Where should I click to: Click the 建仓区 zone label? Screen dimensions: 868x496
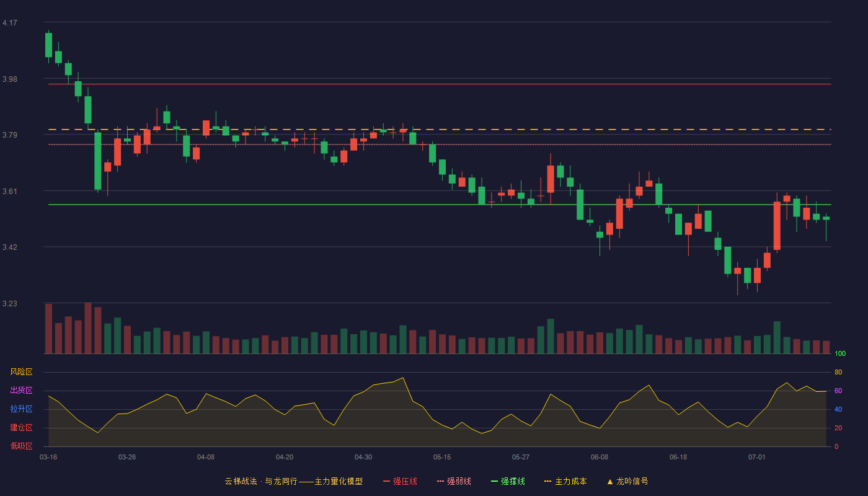click(x=21, y=428)
